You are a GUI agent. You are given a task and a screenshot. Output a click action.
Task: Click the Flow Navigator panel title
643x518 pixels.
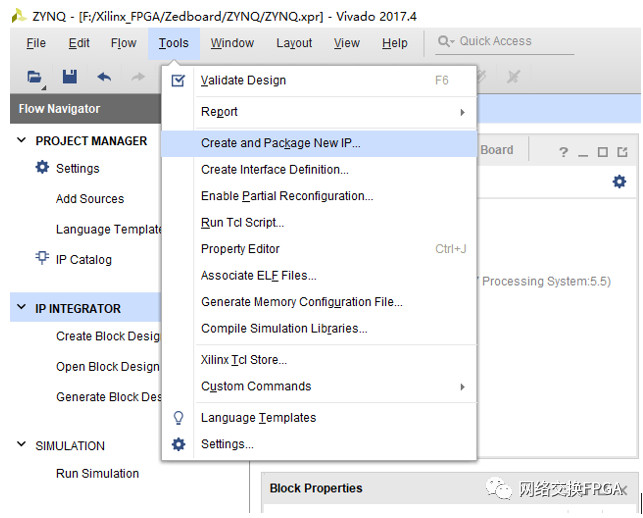pyautogui.click(x=59, y=109)
